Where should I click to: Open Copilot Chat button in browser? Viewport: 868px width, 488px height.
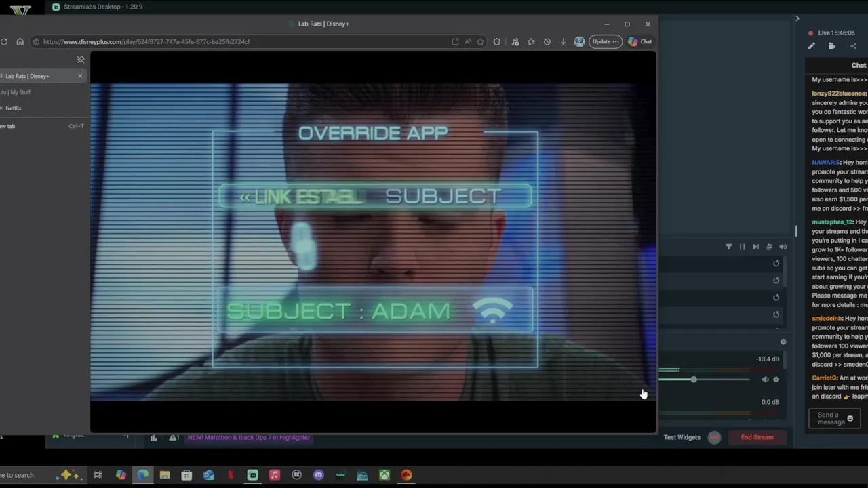point(640,42)
